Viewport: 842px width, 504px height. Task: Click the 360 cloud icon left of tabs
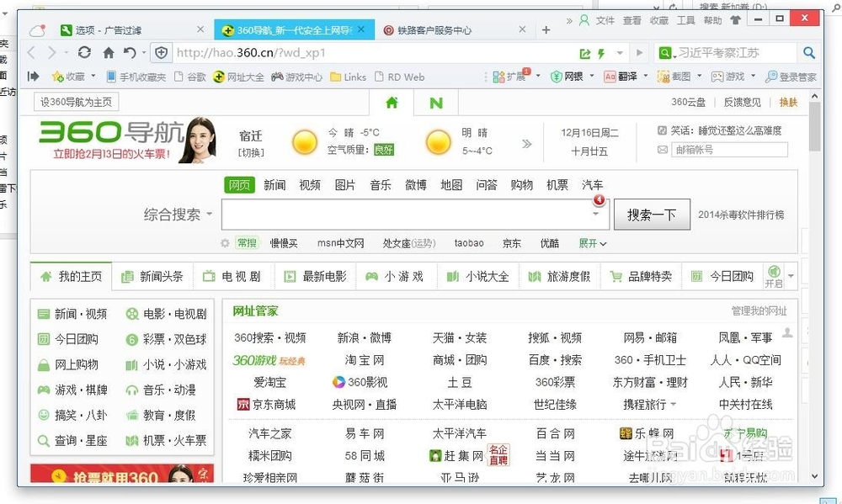[x=37, y=30]
